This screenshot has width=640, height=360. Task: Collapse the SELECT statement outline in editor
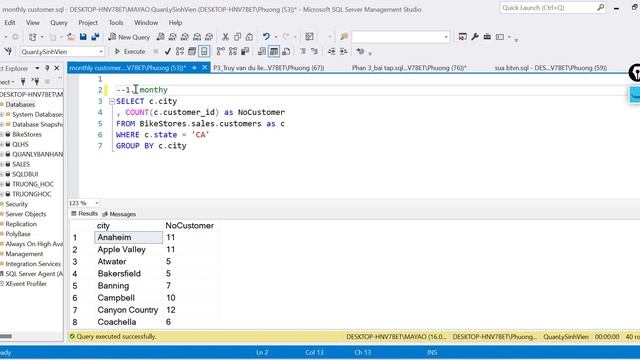pos(111,101)
